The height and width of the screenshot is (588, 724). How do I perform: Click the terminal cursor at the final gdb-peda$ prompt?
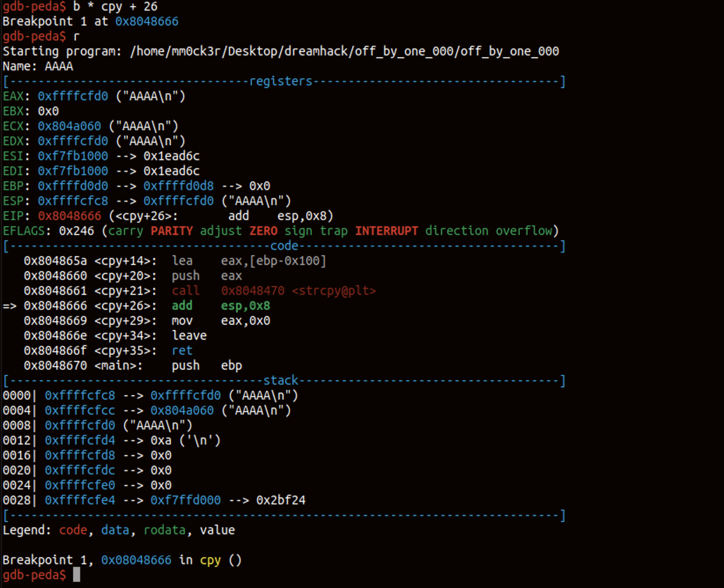click(x=76, y=575)
